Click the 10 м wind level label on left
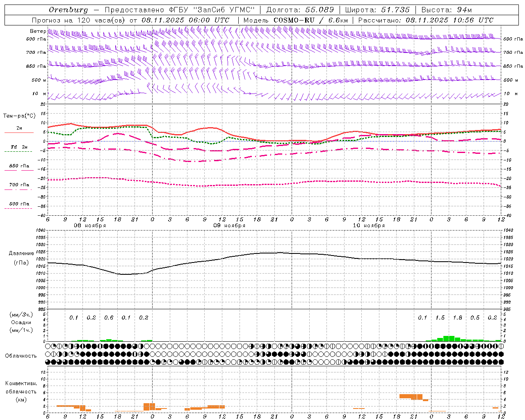The width and height of the screenshot is (525, 420). pos(39,94)
